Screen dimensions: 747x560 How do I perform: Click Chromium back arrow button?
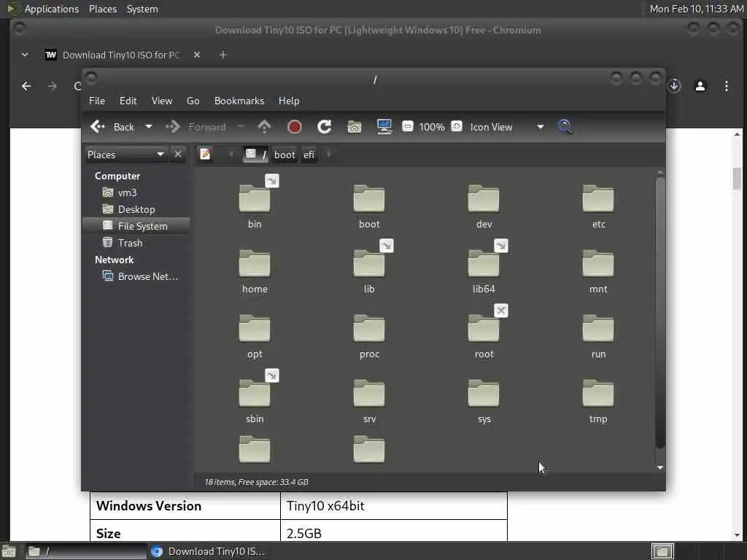pyautogui.click(x=27, y=86)
